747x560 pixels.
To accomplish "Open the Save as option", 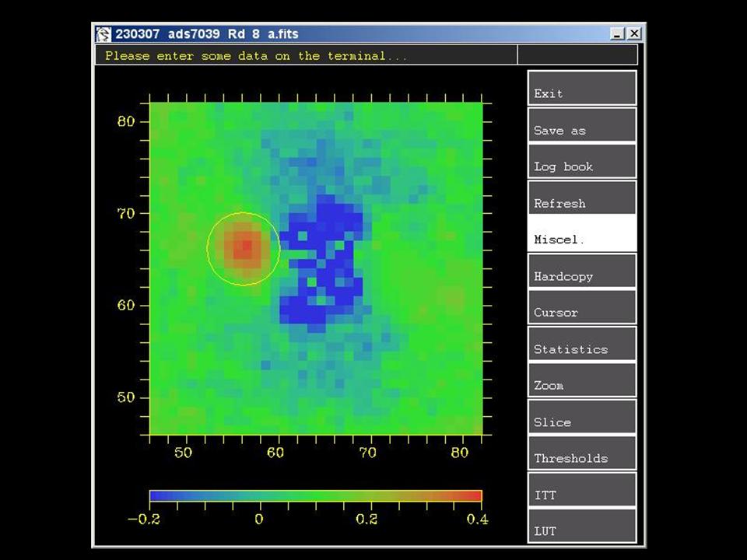I will [x=582, y=125].
